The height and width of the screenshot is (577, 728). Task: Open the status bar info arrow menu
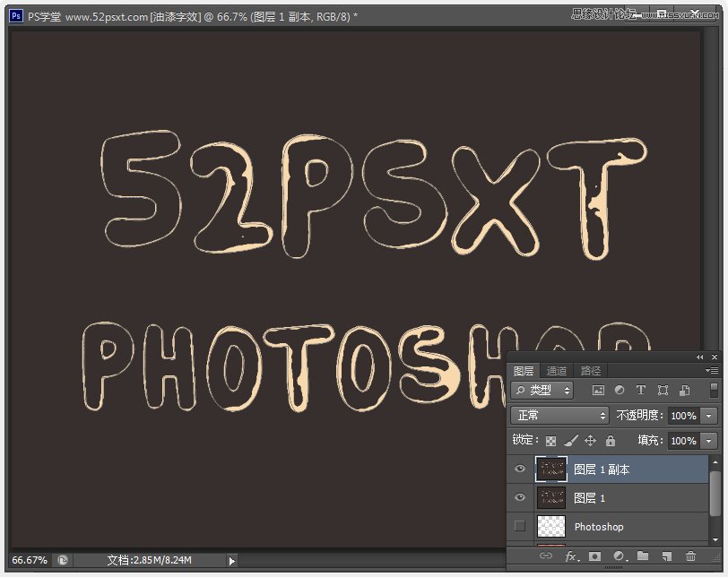click(x=231, y=561)
